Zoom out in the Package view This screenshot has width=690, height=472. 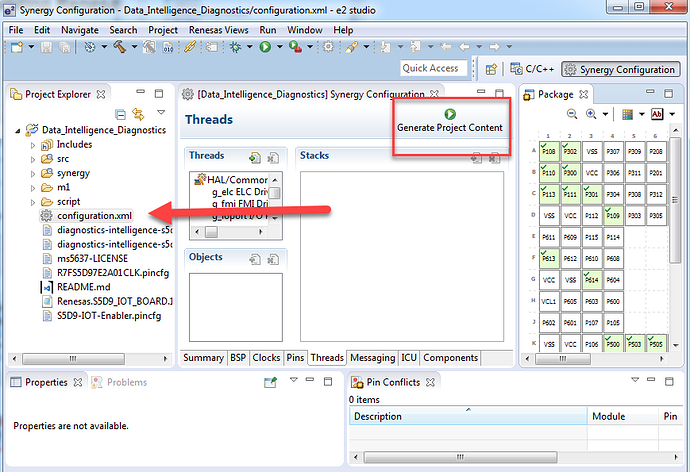[x=572, y=114]
